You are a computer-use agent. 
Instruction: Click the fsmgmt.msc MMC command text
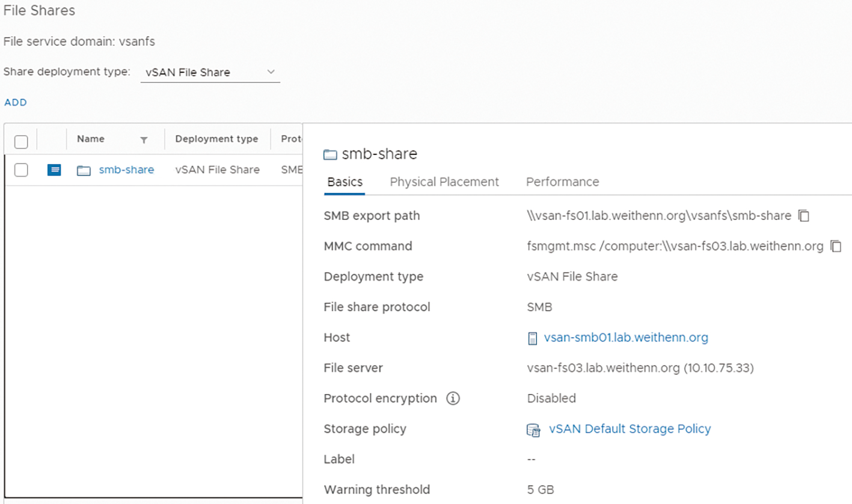(x=675, y=246)
